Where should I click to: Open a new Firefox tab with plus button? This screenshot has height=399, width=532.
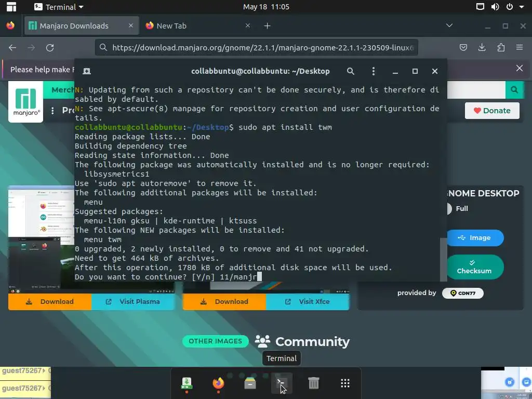pos(268,26)
